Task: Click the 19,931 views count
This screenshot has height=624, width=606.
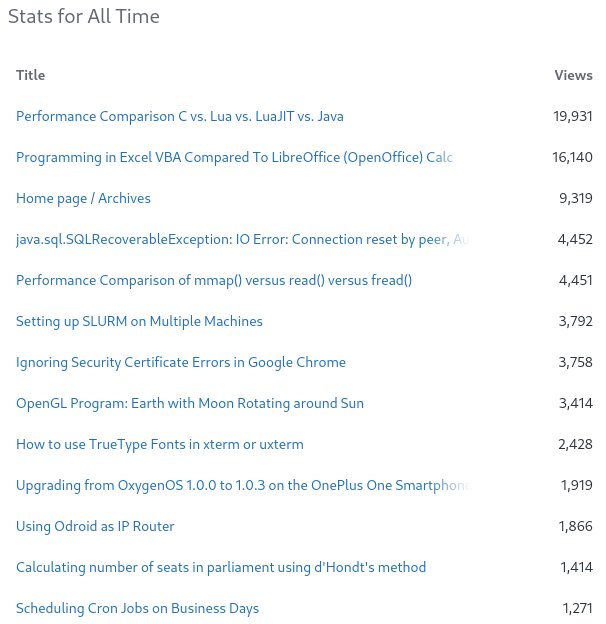Action: pyautogui.click(x=573, y=116)
